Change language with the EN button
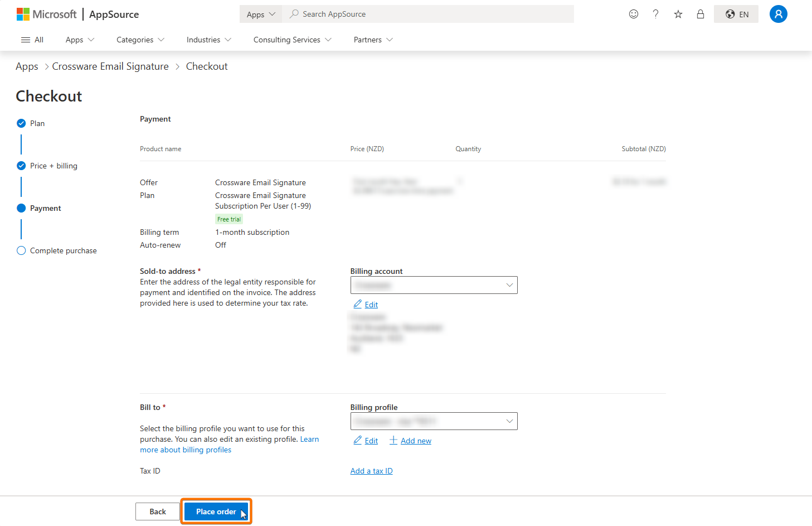 [x=736, y=14]
